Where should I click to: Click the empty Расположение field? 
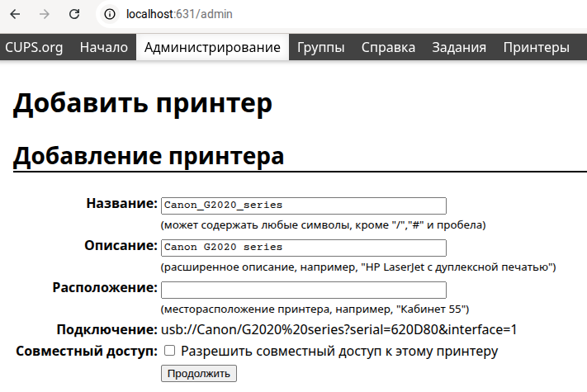[303, 290]
